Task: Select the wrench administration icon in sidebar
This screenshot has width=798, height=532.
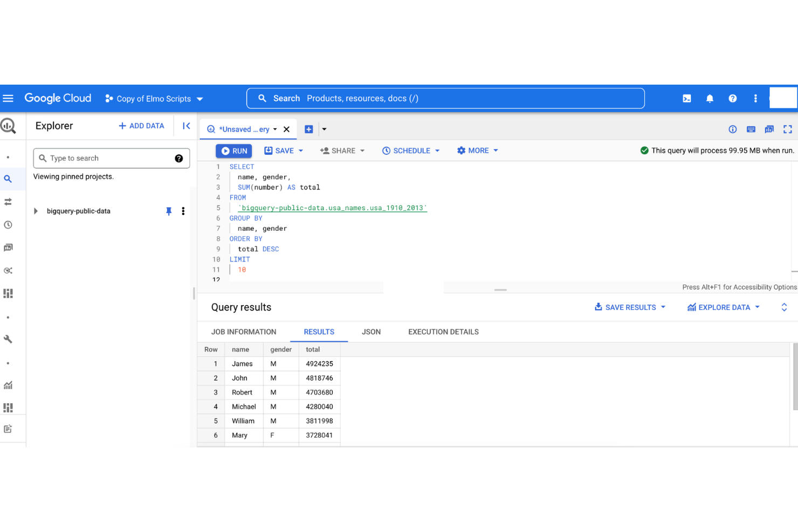Action: pos(8,339)
